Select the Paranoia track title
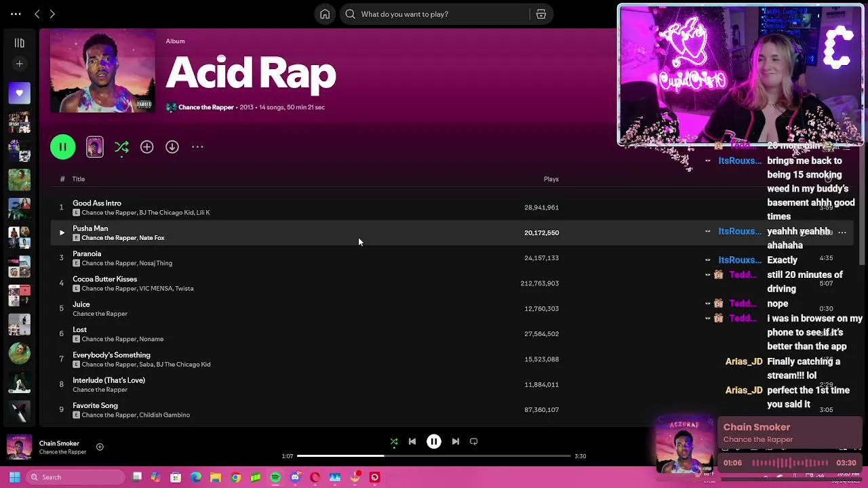 (x=87, y=253)
